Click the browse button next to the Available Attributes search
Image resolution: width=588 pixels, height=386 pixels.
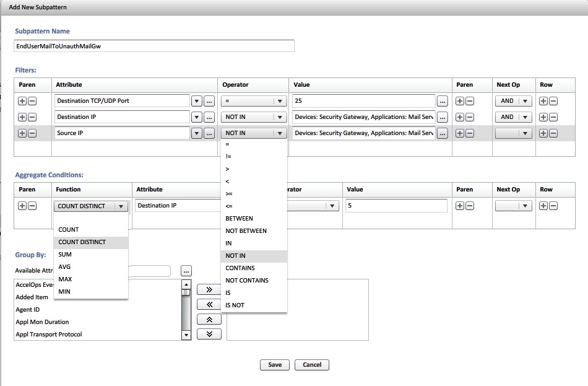(186, 271)
